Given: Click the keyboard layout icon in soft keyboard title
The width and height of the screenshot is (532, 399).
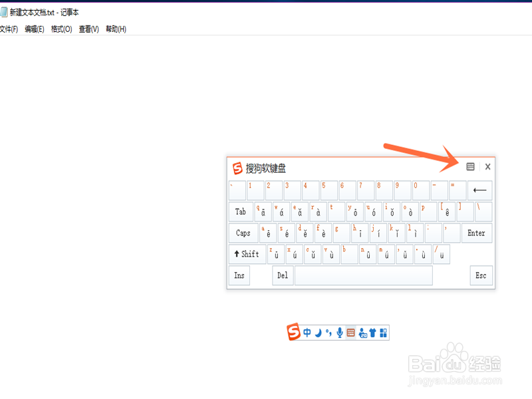Looking at the screenshot, I should point(470,167).
